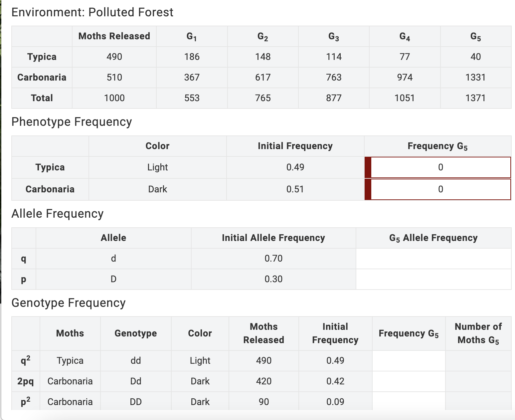Select the p allele G5 frequency field
515x420 pixels.
point(433,279)
